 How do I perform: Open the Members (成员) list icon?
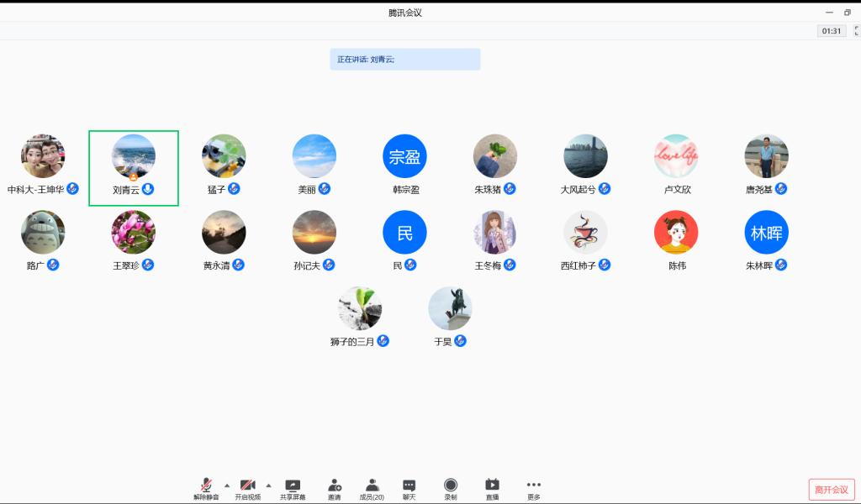coord(372,486)
